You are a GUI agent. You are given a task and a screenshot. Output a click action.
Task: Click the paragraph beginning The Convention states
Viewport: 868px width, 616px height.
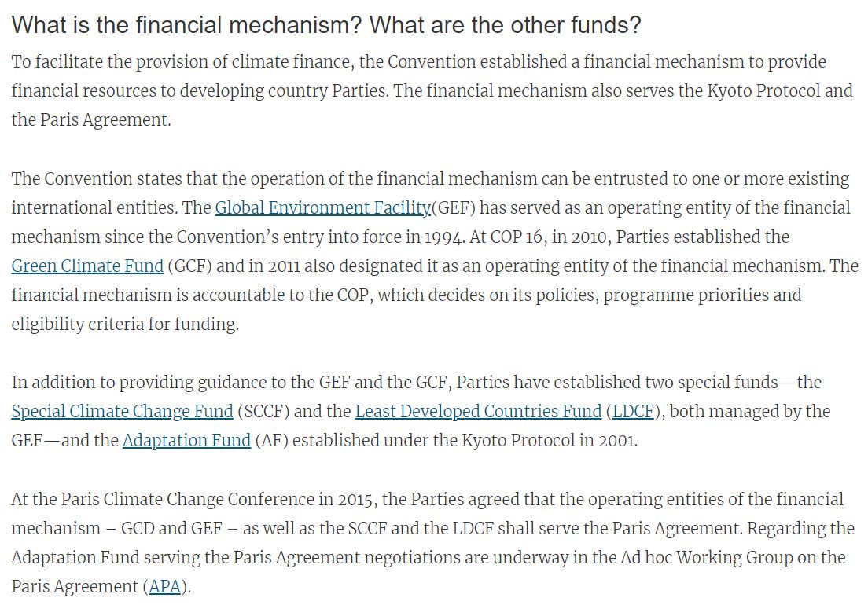tap(435, 251)
